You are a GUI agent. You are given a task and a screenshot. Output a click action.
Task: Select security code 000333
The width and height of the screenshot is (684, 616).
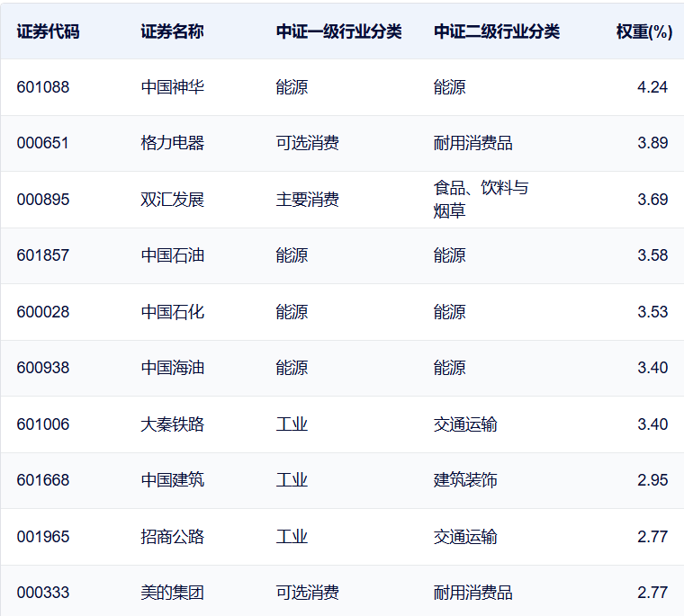[x=43, y=593]
